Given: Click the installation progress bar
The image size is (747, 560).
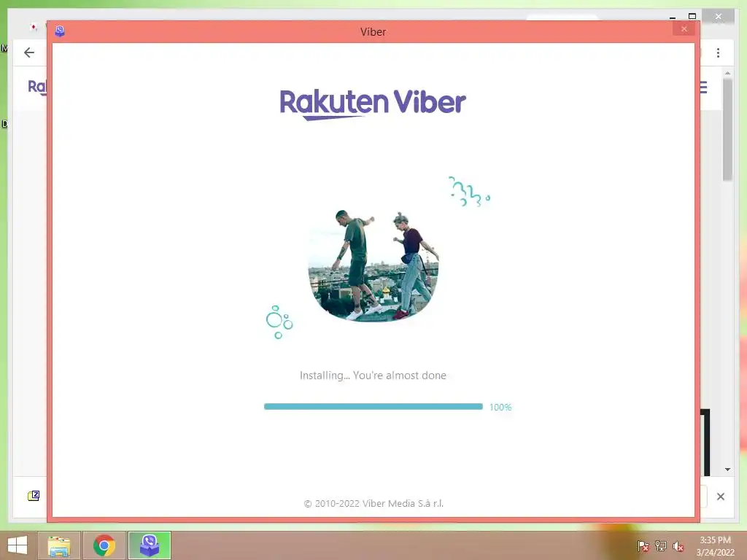Looking at the screenshot, I should pyautogui.click(x=373, y=407).
